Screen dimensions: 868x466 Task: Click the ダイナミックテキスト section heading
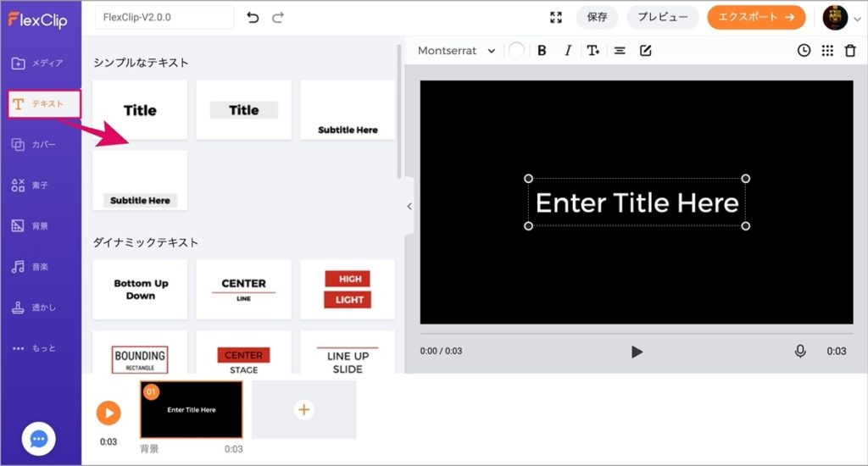click(x=146, y=242)
